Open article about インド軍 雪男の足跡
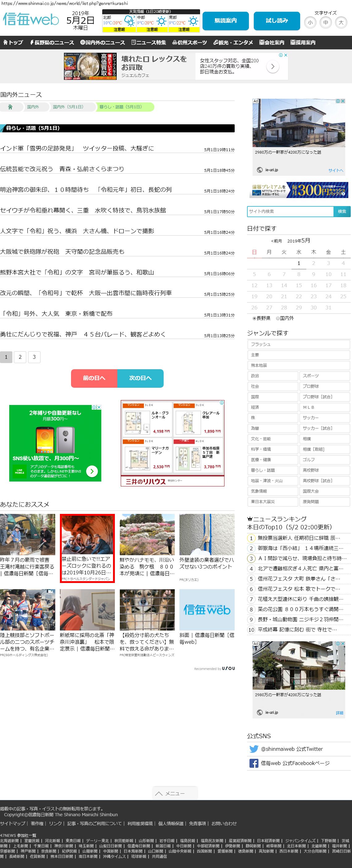352x868 pixels. (x=77, y=148)
